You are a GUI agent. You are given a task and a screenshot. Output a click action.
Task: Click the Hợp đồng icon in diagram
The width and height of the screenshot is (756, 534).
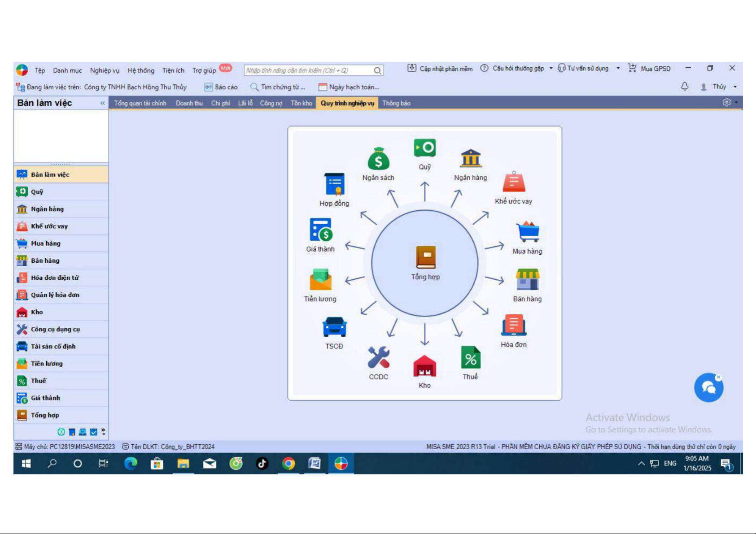pos(334,184)
